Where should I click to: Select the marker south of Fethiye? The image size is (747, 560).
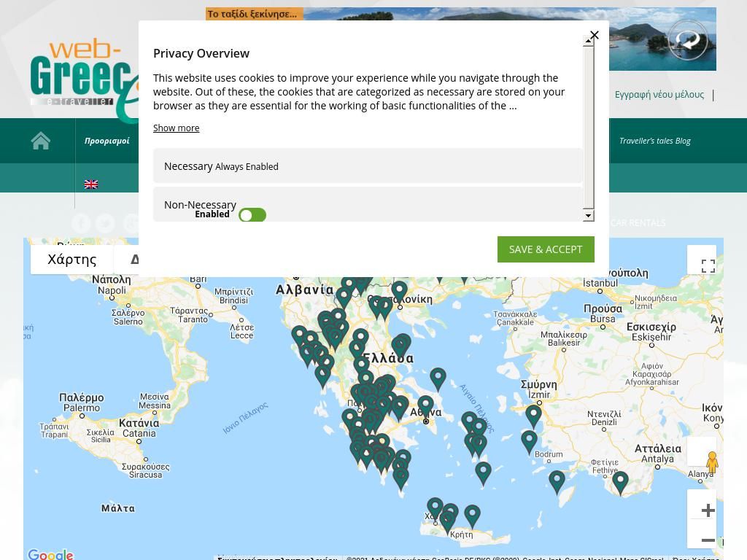point(620,481)
